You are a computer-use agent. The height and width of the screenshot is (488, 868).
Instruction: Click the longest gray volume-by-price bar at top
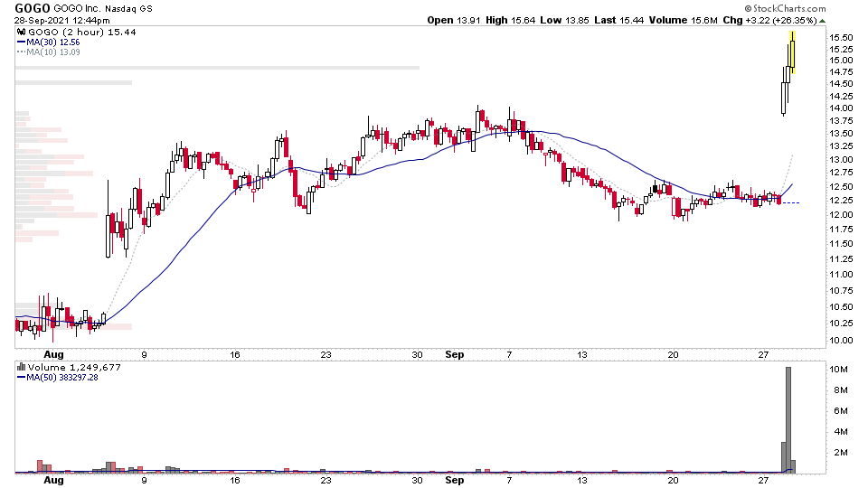click(x=217, y=68)
